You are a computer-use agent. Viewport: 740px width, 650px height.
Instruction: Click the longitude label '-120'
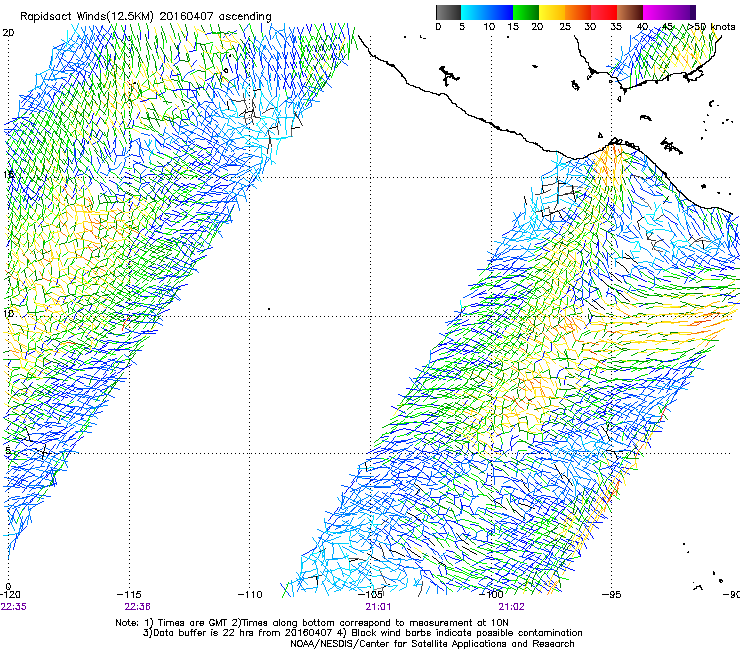tap(10, 595)
